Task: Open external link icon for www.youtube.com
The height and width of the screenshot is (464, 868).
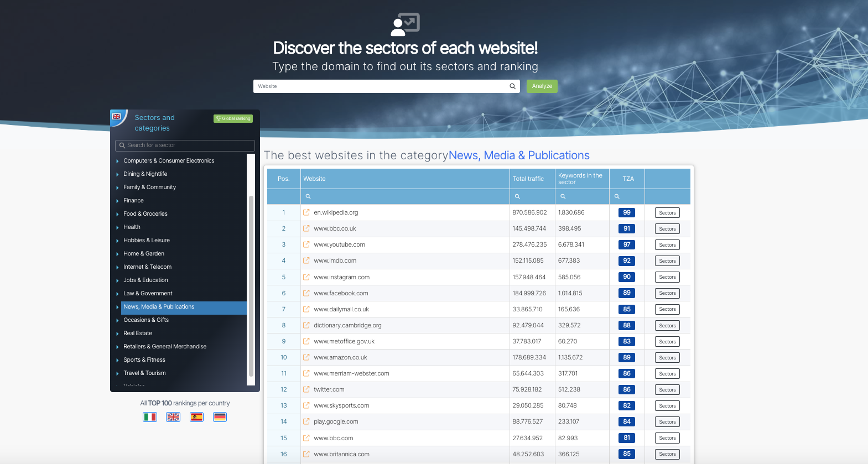Action: [x=306, y=244]
